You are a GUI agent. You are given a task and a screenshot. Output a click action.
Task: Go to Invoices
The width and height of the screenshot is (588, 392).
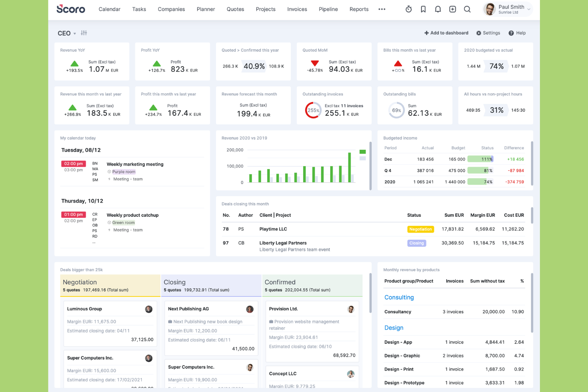[297, 9]
